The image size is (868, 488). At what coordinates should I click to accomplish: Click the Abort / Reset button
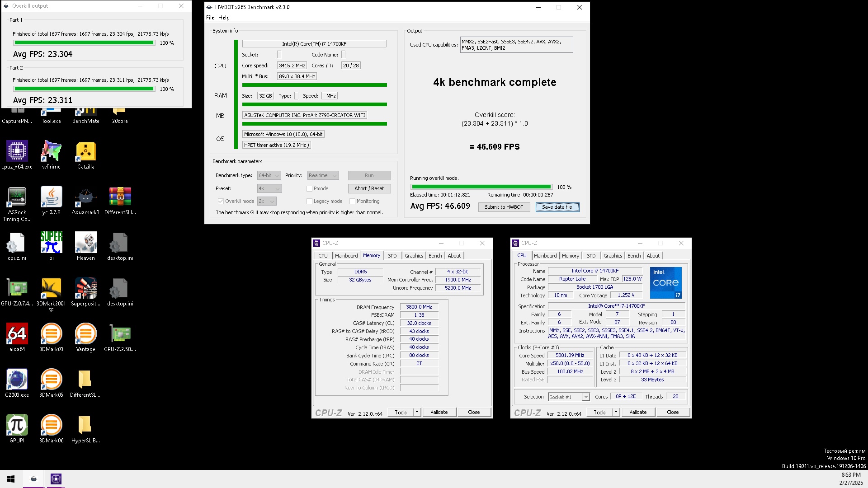(369, 189)
